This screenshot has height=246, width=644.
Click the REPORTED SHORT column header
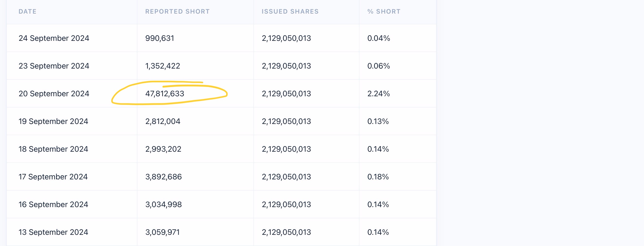click(x=177, y=11)
